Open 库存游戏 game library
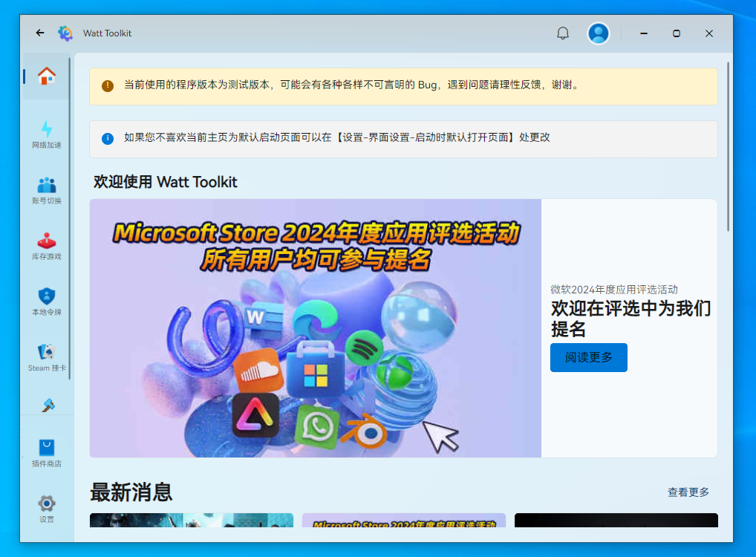 [47, 246]
